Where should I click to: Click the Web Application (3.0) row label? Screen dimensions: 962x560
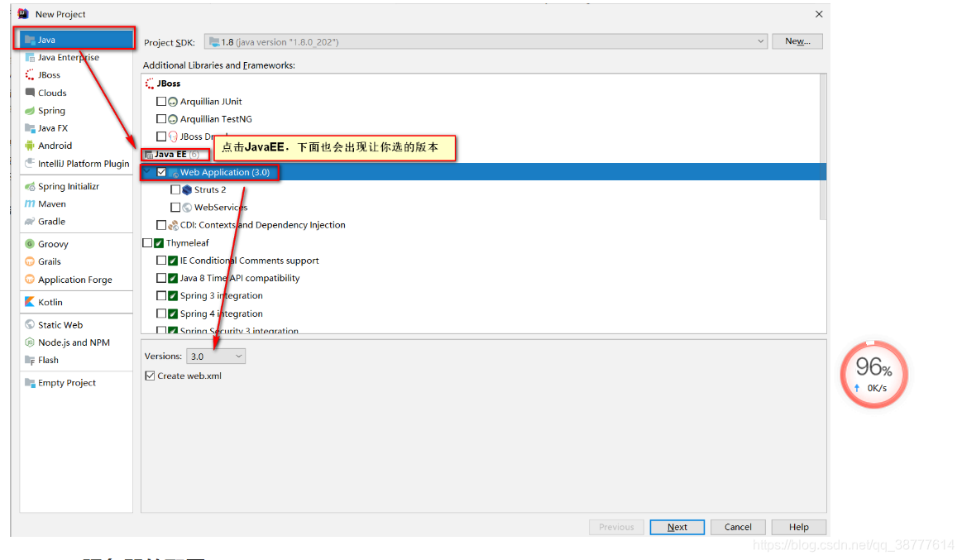224,172
